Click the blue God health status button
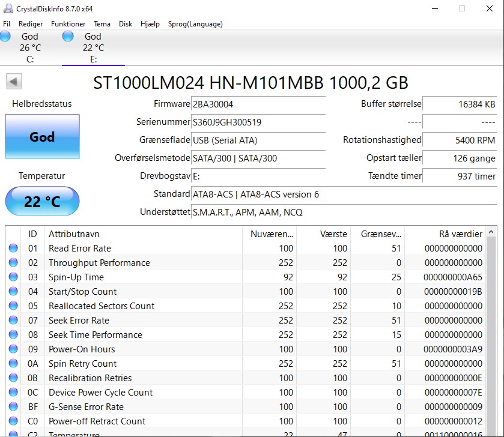 (42, 136)
